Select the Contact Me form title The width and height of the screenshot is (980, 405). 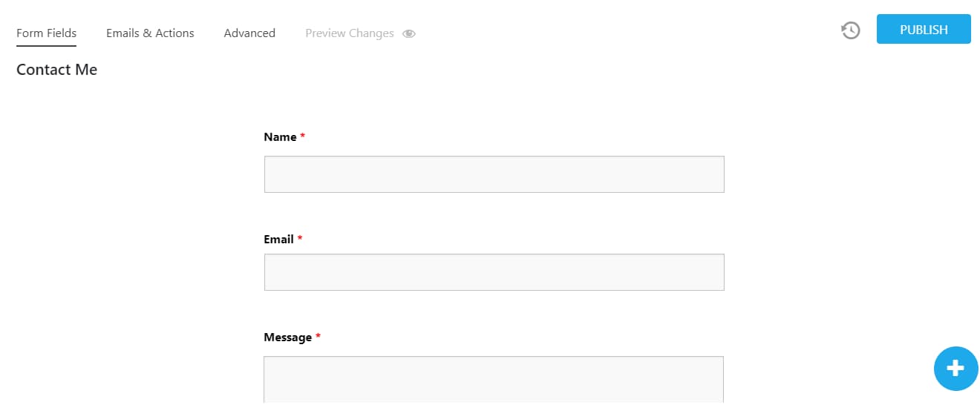[x=56, y=70]
